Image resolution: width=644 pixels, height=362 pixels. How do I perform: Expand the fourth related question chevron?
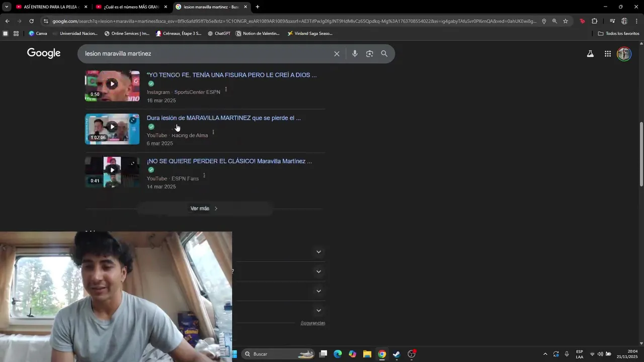[x=318, y=311]
